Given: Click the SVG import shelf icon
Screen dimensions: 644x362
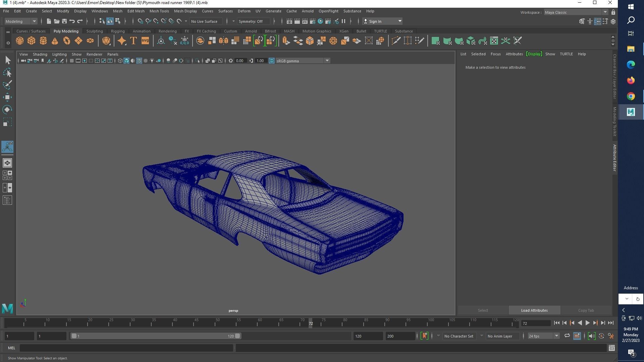Looking at the screenshot, I should tap(145, 41).
